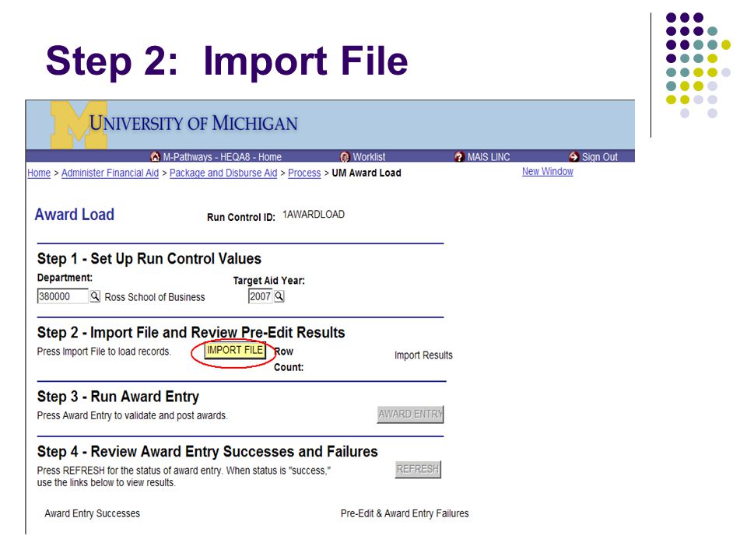Go to Administer Financial Aid breadcrumb

110,173
